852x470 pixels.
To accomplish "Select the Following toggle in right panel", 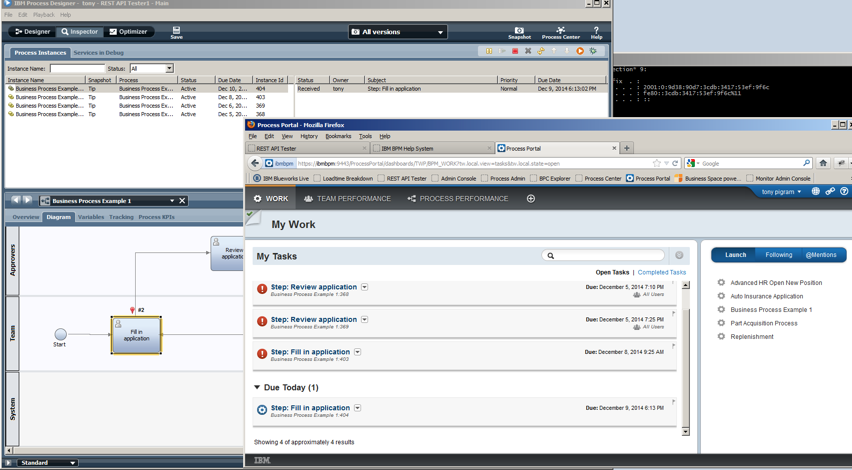I will [779, 255].
